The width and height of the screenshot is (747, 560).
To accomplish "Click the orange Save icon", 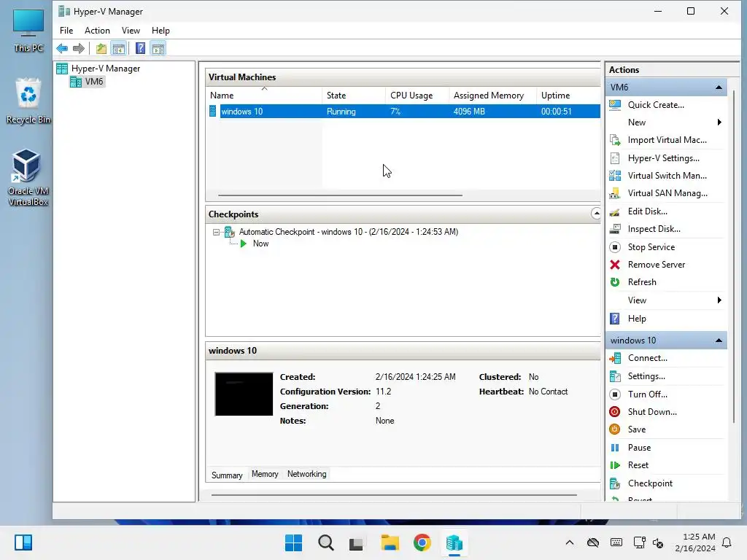I will tap(615, 429).
